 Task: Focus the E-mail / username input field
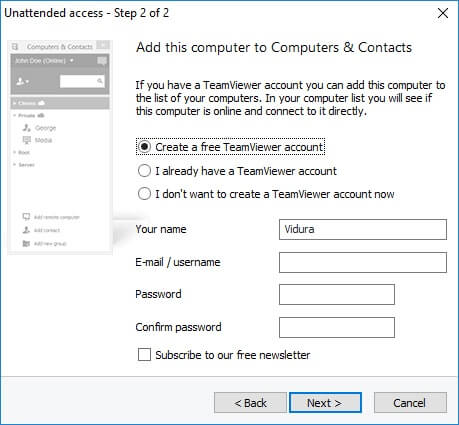pos(363,262)
